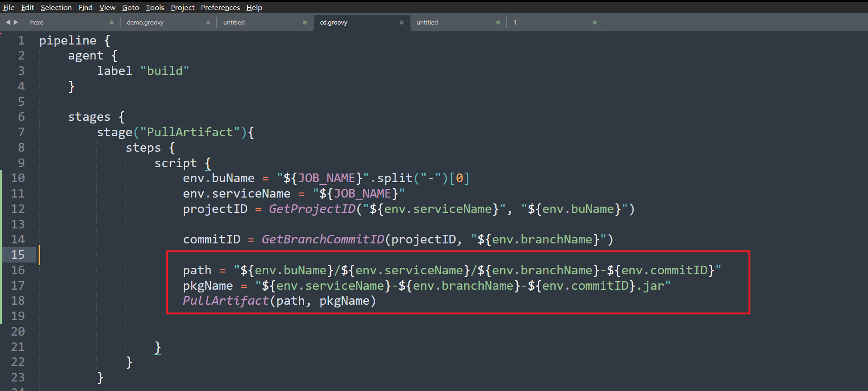Click the pkgName variable on line 17

click(x=208, y=286)
